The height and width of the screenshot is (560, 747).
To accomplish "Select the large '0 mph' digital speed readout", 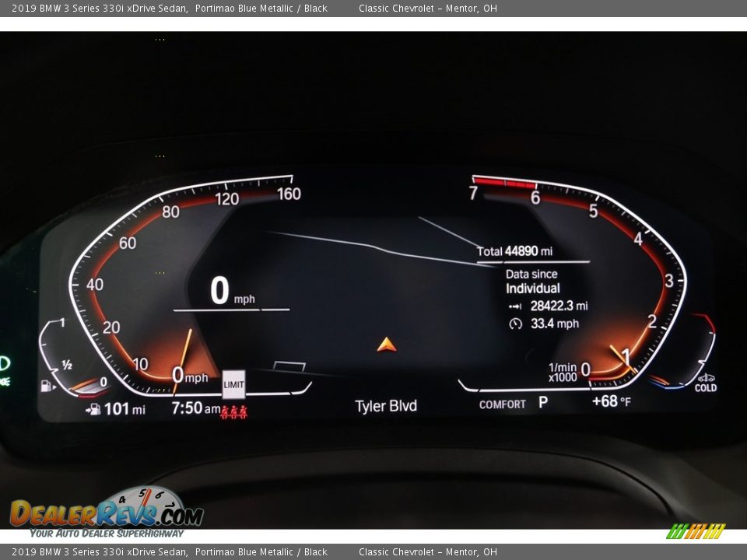I will coord(233,291).
